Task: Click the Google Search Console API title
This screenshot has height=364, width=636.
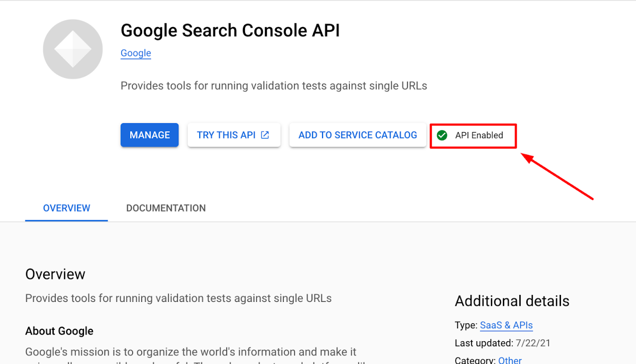Action: click(x=230, y=30)
